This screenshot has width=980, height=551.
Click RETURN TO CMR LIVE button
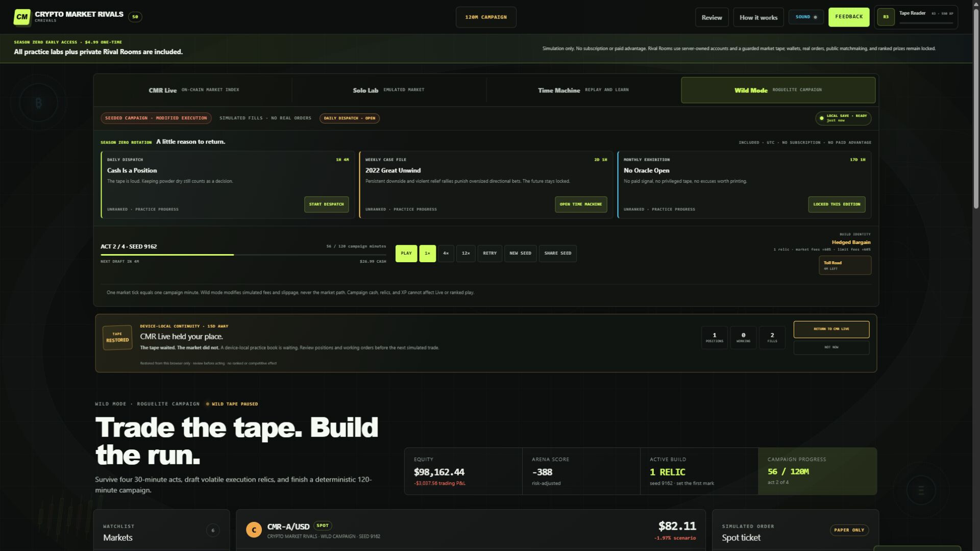pyautogui.click(x=831, y=329)
